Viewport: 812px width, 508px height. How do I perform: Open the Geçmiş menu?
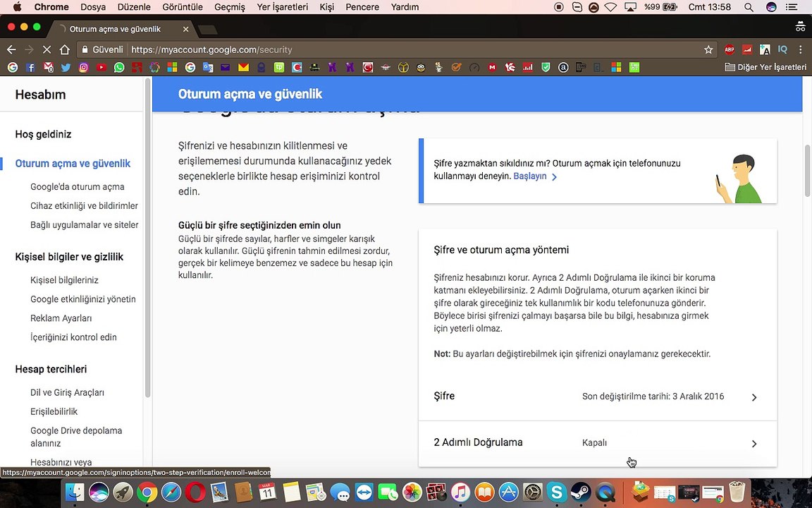point(229,7)
